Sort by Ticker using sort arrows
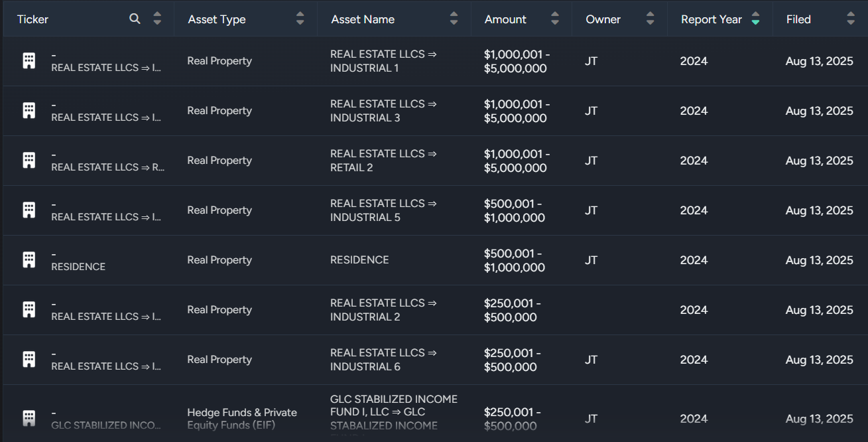Screen dimensions: 868x442 157,19
